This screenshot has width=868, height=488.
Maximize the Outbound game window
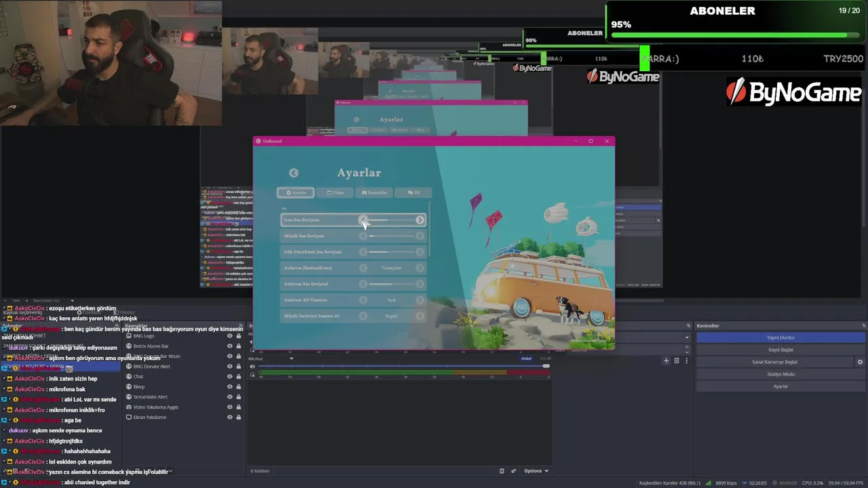coord(591,141)
